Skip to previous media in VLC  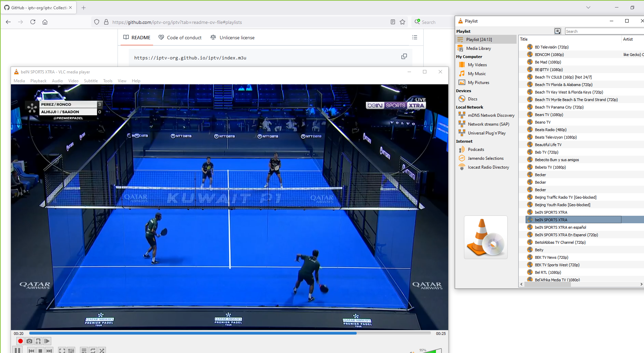(x=31, y=350)
